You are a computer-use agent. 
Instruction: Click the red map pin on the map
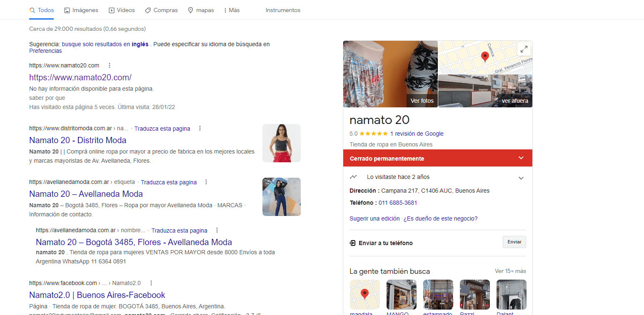[x=485, y=57]
